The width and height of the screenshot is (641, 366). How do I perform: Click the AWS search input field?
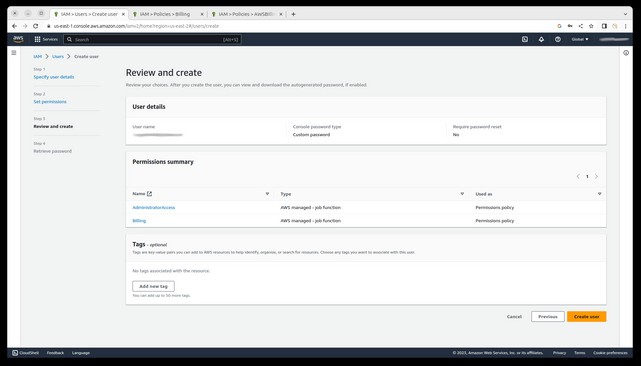[152, 40]
